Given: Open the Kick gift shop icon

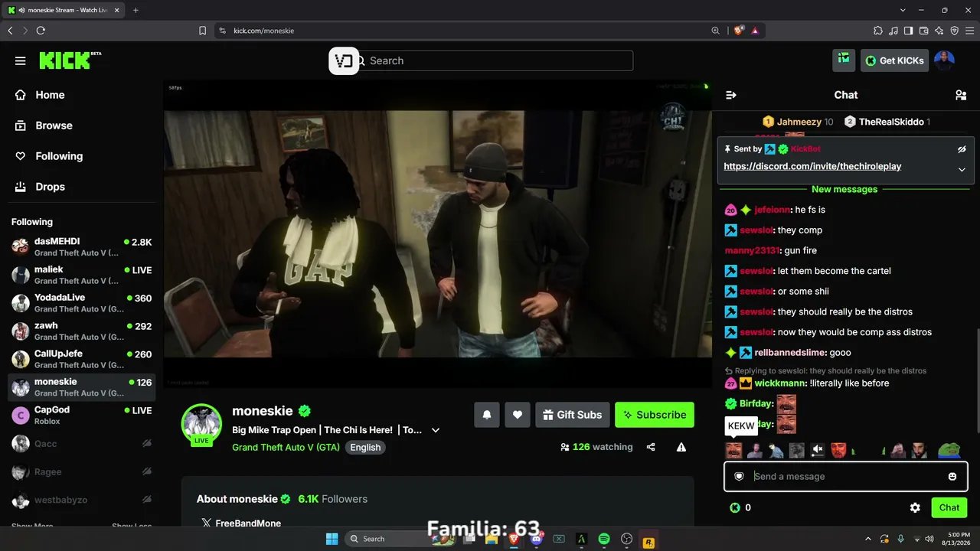Looking at the screenshot, I should [844, 60].
